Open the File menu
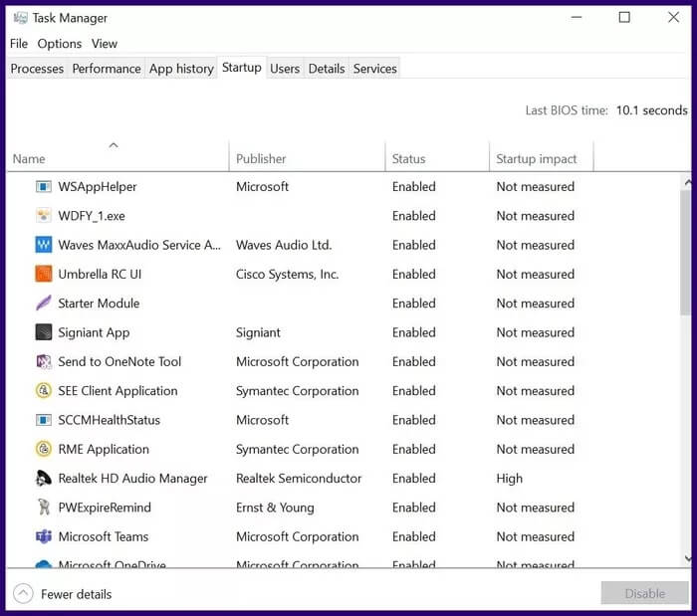This screenshot has width=697, height=616. pyautogui.click(x=19, y=44)
